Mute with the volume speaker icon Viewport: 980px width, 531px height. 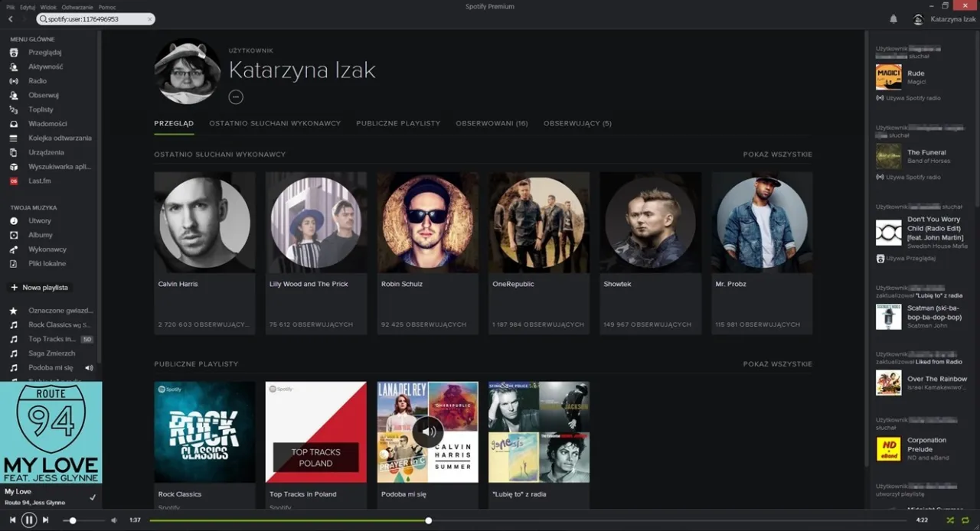(114, 520)
